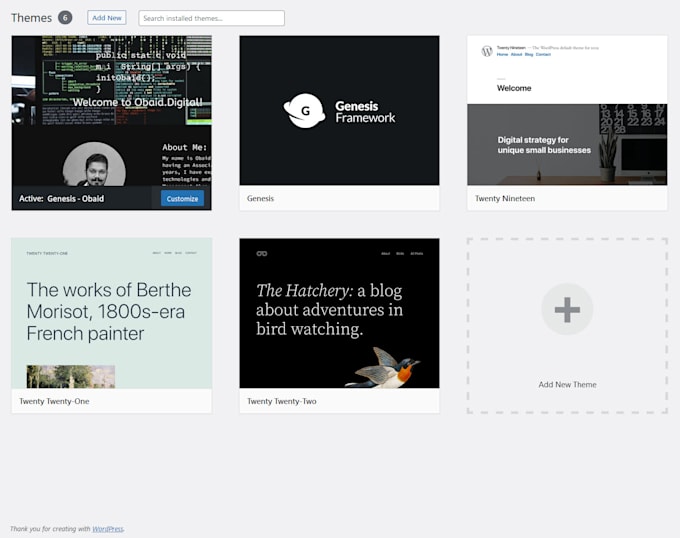Click the plus icon to add theme
The height and width of the screenshot is (538, 680).
click(x=567, y=309)
